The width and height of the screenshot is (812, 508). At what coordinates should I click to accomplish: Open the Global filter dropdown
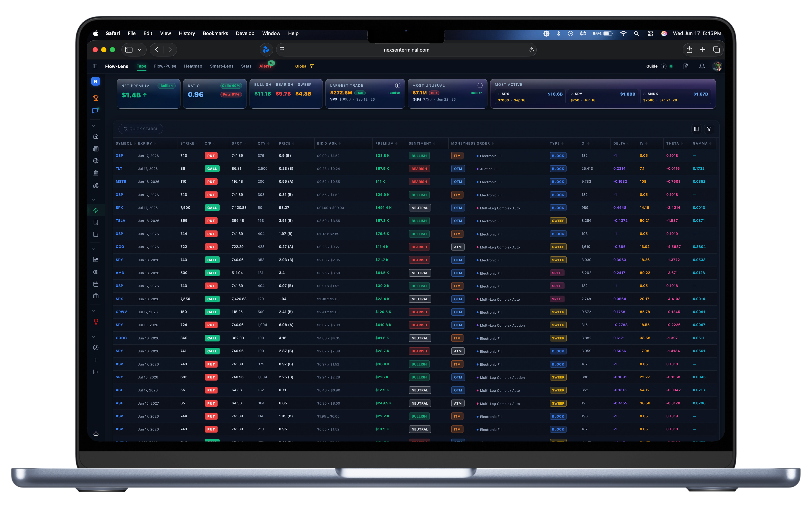pos(304,66)
